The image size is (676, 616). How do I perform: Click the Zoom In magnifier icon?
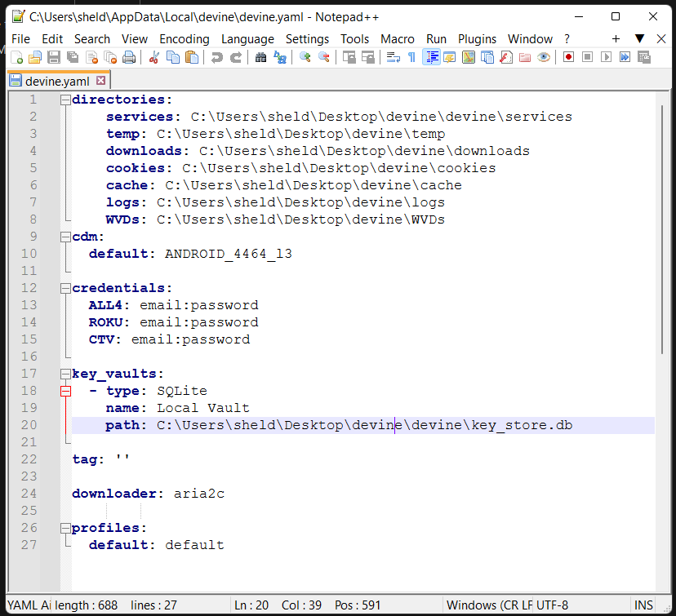click(x=305, y=57)
